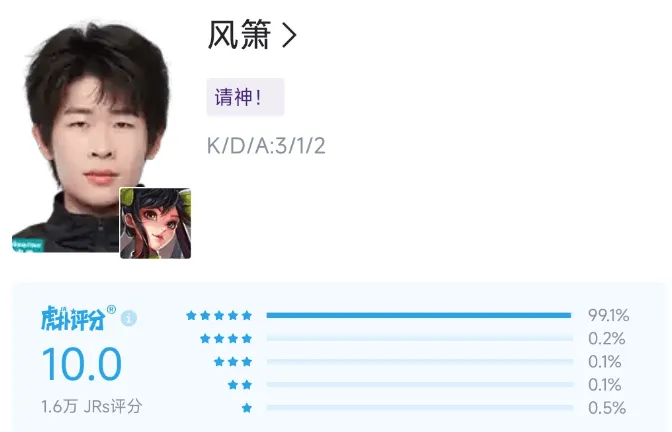Click the 0.5% one-star progress bar
672x432 pixels.
click(x=419, y=408)
